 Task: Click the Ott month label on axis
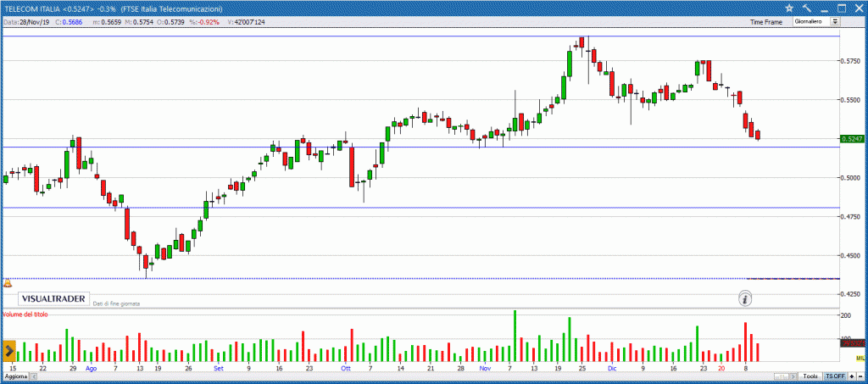coord(346,368)
